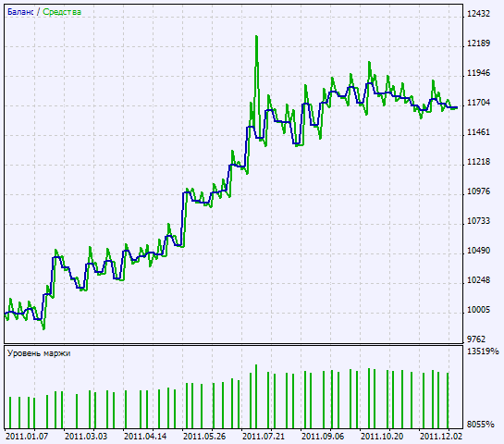Click the 2011.07.21 date label
504x444 pixels.
click(264, 437)
